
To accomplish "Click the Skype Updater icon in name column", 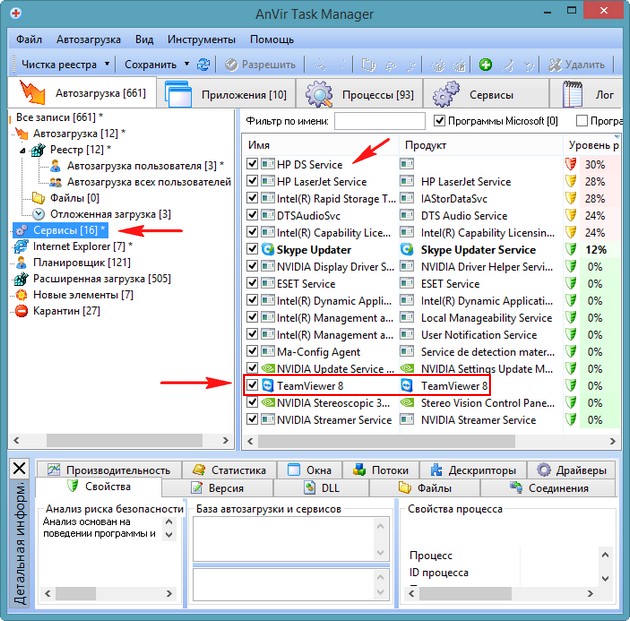I will (x=268, y=249).
